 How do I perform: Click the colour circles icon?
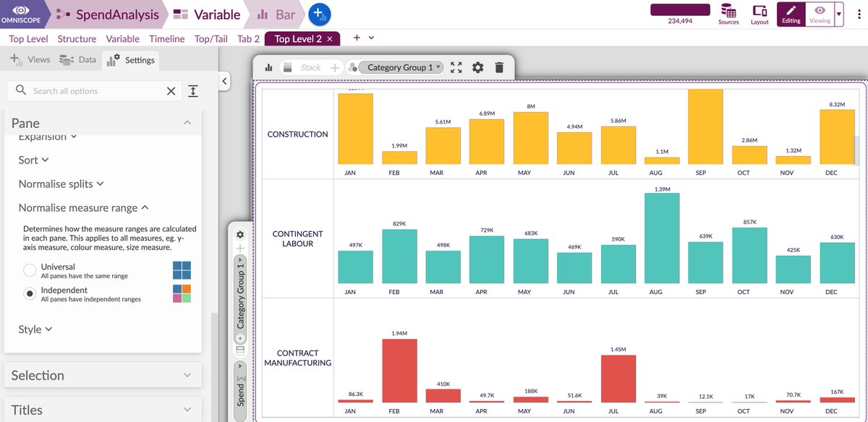click(353, 67)
